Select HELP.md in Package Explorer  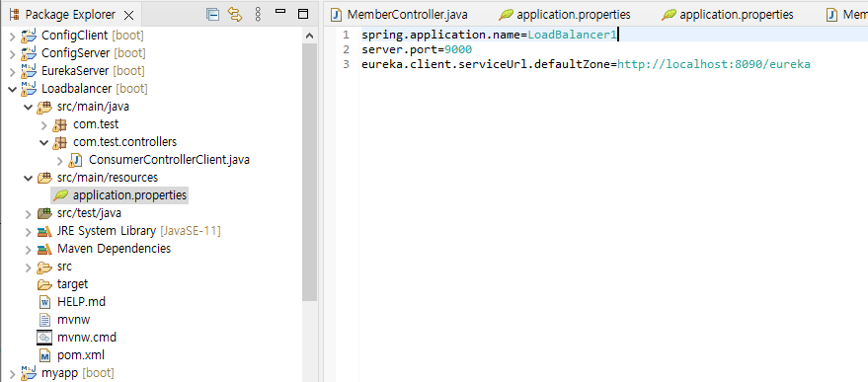(81, 302)
